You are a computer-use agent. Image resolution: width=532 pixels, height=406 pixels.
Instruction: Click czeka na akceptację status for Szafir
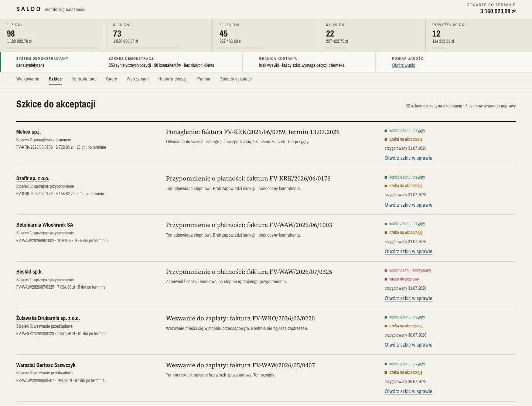point(403,186)
